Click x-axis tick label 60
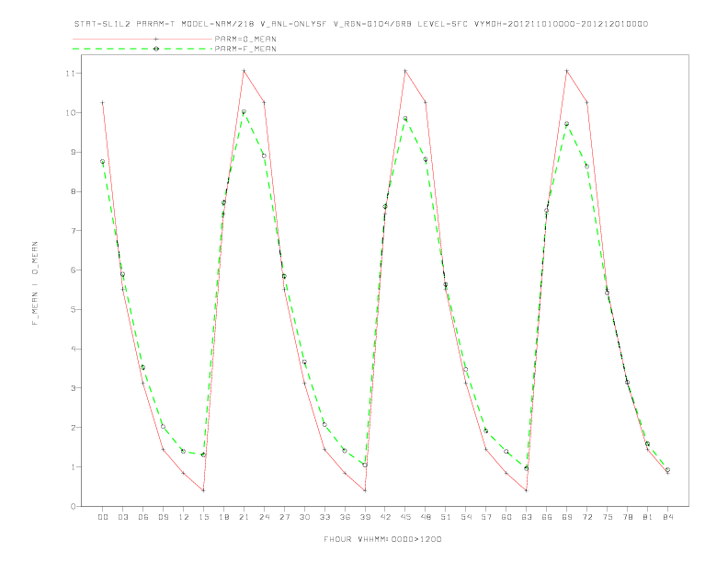This screenshot has height=563, width=728. [x=506, y=517]
